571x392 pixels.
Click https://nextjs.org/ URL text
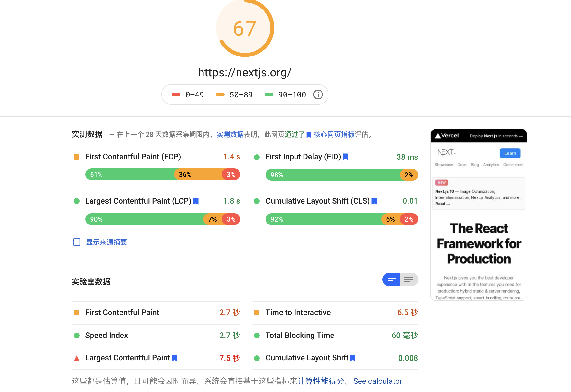coord(245,73)
